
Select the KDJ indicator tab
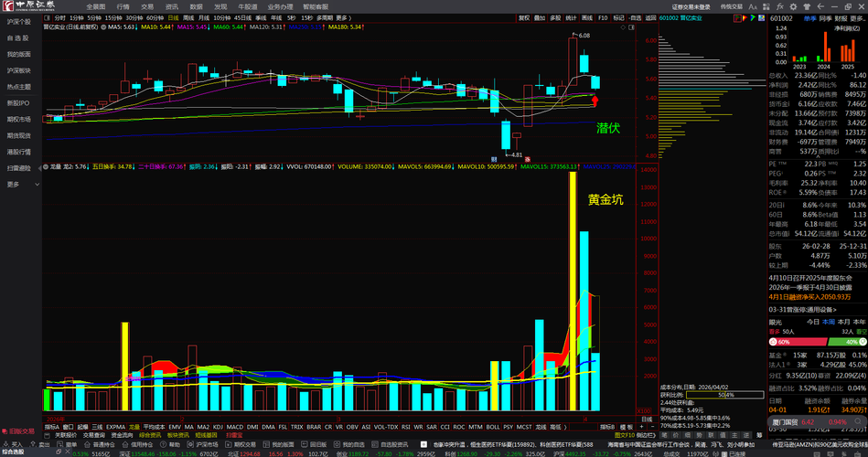click(x=218, y=427)
